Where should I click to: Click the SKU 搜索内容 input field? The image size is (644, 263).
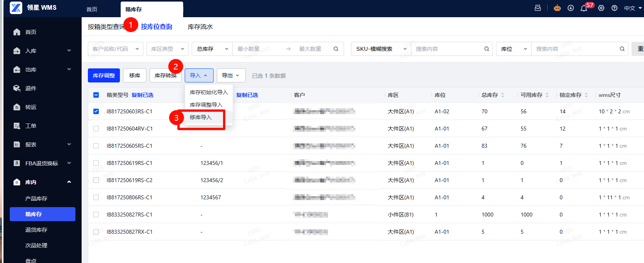coord(448,49)
